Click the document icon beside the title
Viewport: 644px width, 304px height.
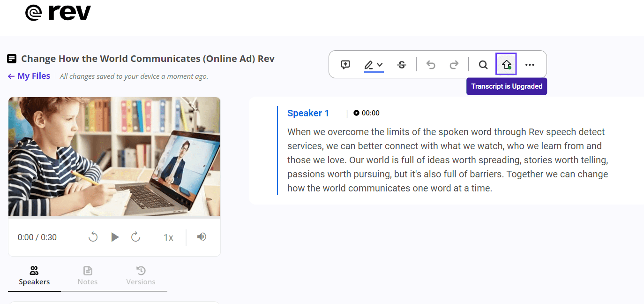12,59
